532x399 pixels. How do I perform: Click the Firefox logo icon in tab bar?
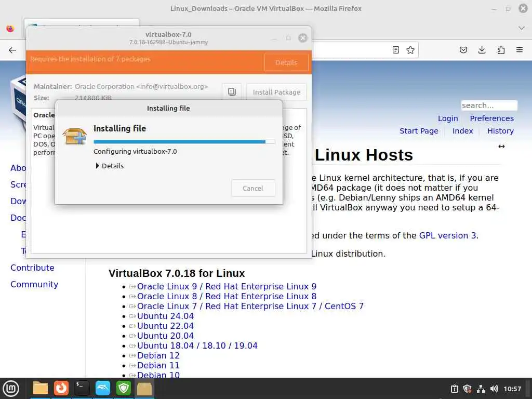pyautogui.click(x=10, y=29)
